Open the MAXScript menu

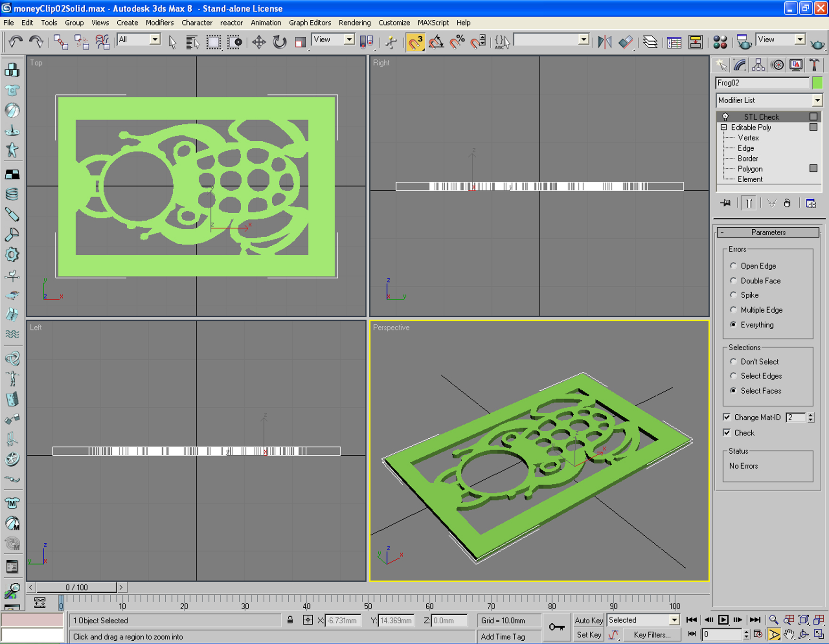point(433,23)
